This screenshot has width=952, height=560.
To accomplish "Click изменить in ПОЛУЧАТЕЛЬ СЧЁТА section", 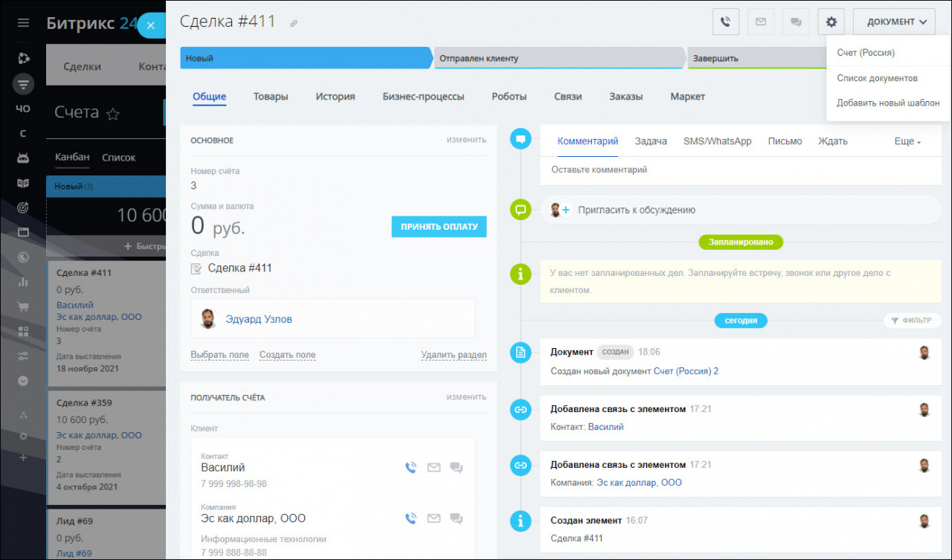I will pyautogui.click(x=466, y=396).
